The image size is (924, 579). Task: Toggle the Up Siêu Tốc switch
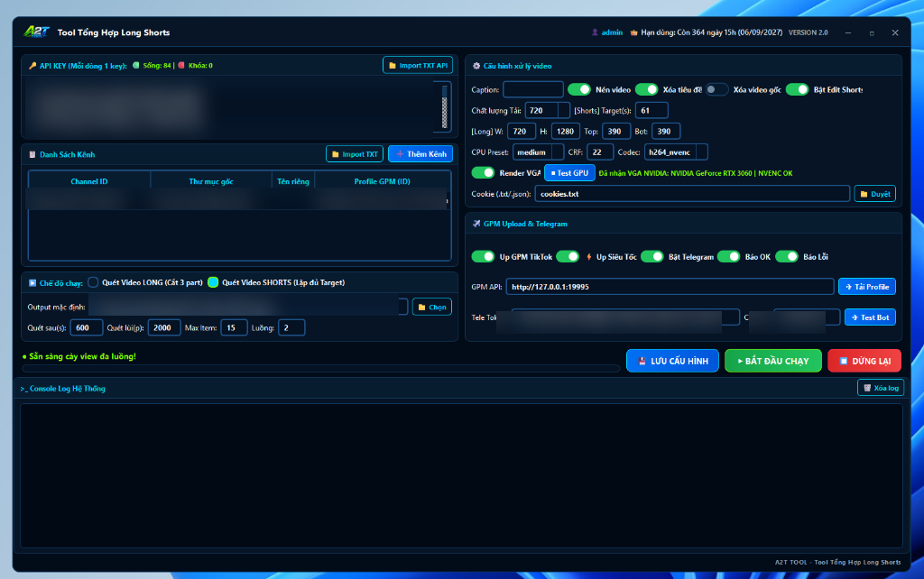[x=568, y=256]
